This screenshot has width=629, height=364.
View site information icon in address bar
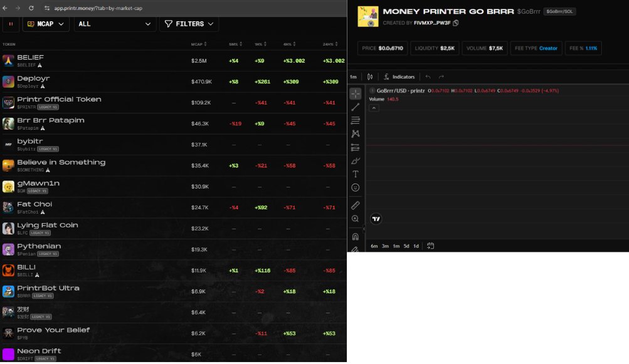pos(47,8)
